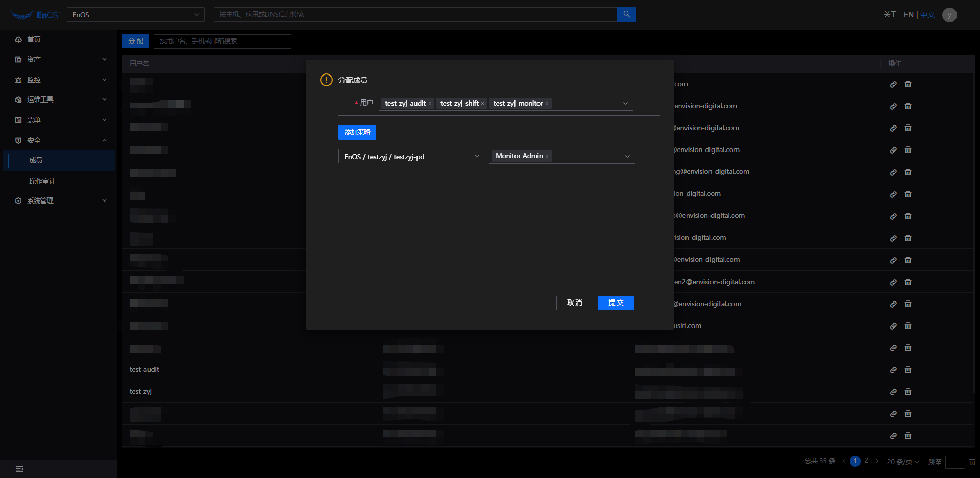Click link icon in ision-digital.com row
Screen dimensions: 980x478
pos(893,238)
